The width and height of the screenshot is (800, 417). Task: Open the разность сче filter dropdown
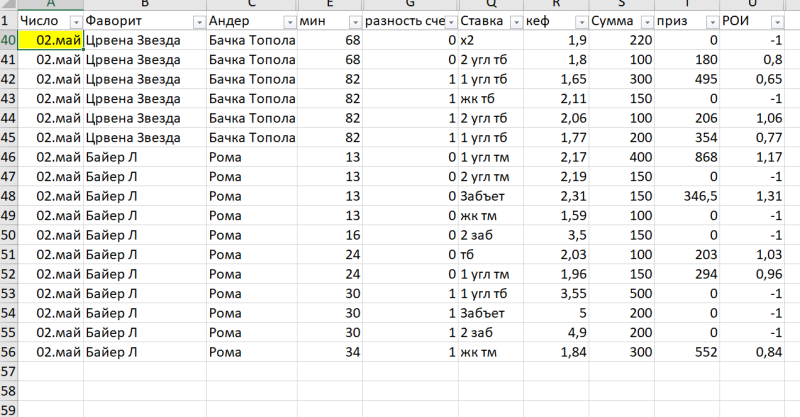pyautogui.click(x=449, y=22)
